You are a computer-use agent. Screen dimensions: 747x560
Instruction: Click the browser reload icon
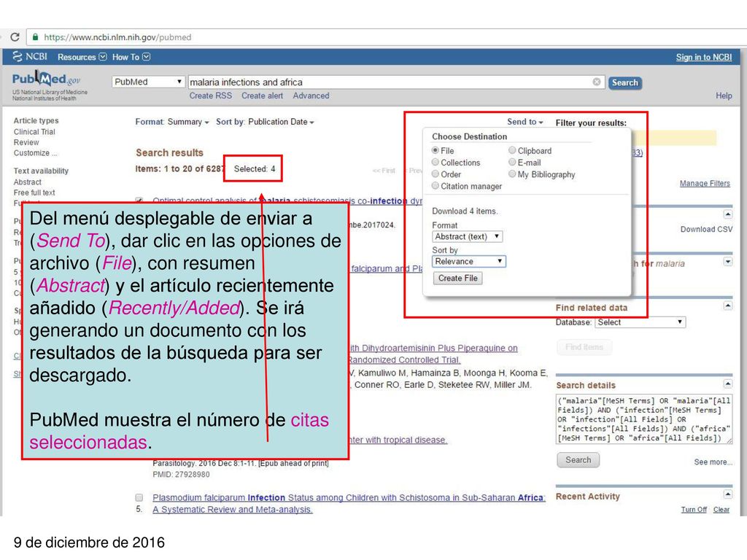15,36
